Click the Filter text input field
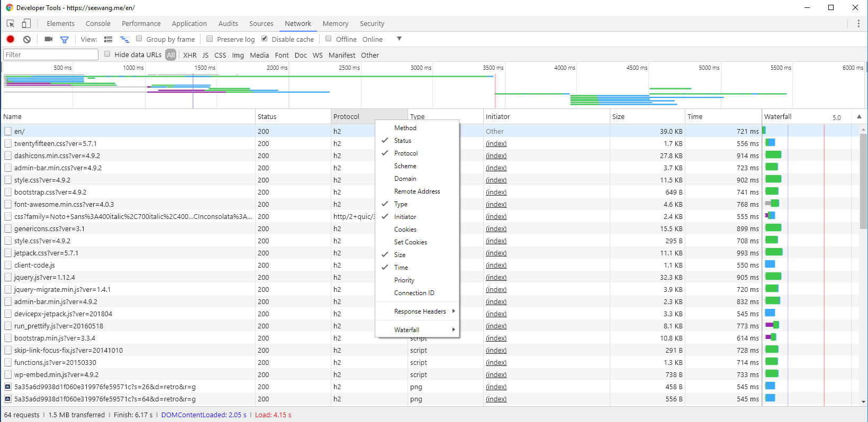The image size is (868, 422). 51,54
